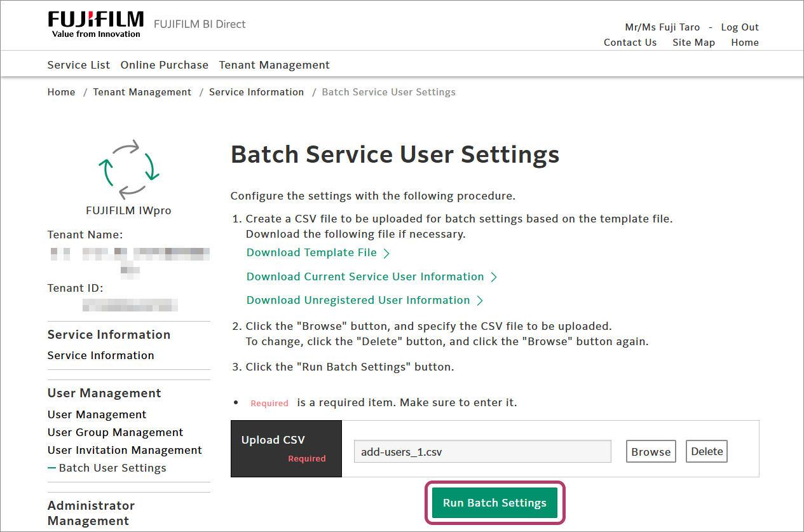The image size is (804, 532).
Task: Click the Browse button to choose a CSV
Action: pyautogui.click(x=651, y=452)
